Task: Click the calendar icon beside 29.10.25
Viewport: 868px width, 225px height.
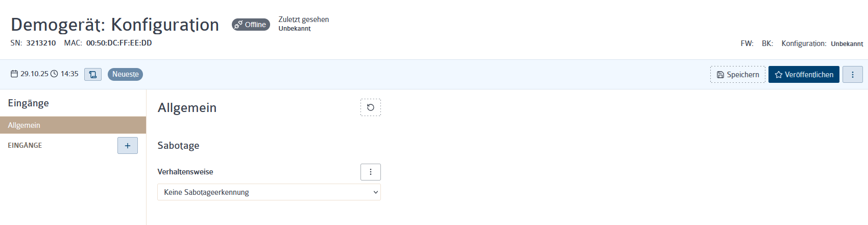Action: tap(14, 74)
